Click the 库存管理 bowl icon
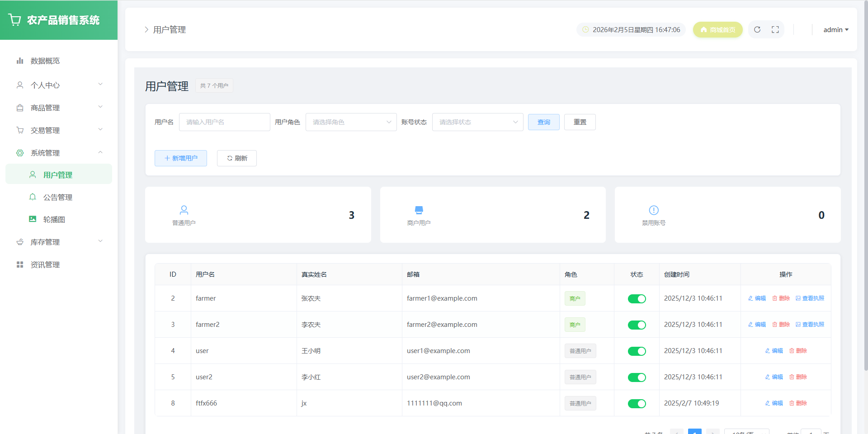 pos(20,242)
